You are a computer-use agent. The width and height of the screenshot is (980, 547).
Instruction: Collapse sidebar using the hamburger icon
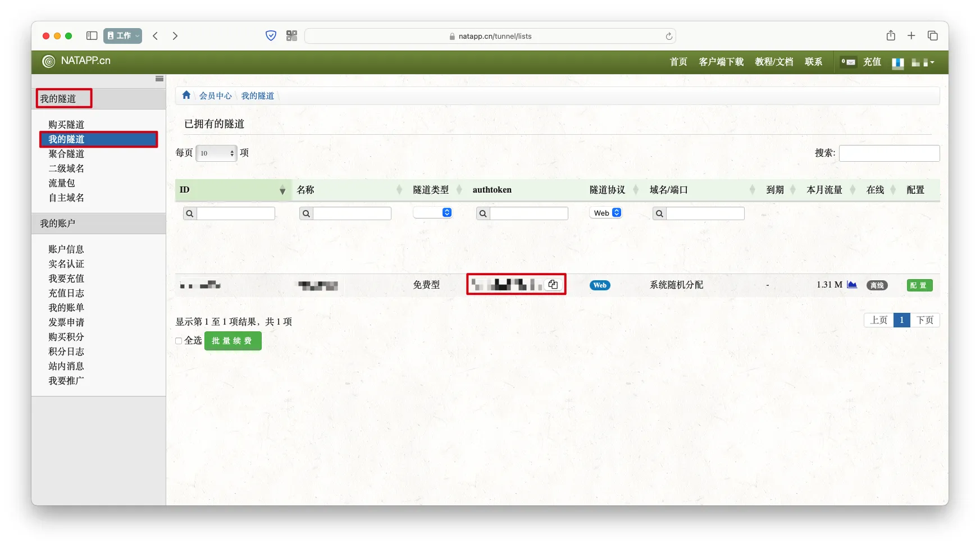(x=159, y=79)
